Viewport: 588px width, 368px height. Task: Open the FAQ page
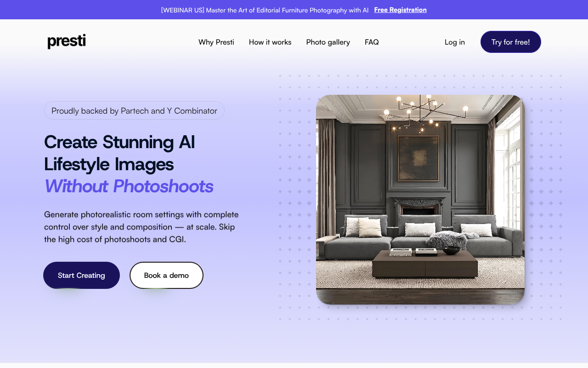coord(372,42)
